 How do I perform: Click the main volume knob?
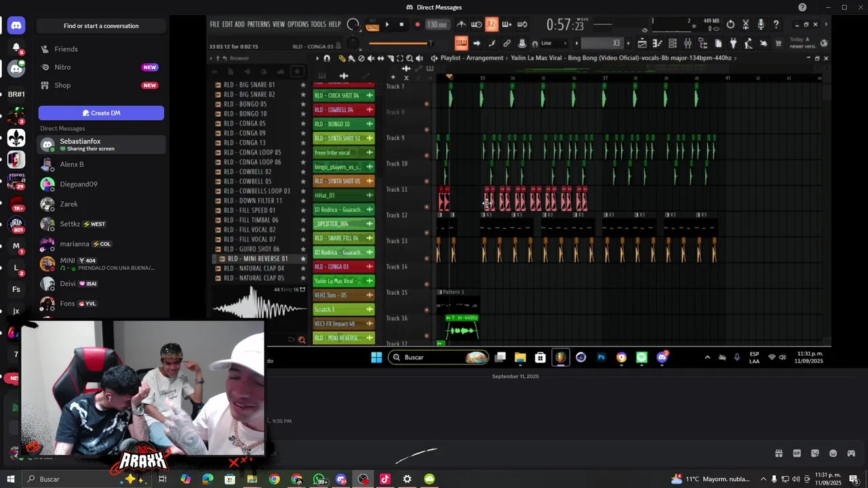click(x=354, y=25)
